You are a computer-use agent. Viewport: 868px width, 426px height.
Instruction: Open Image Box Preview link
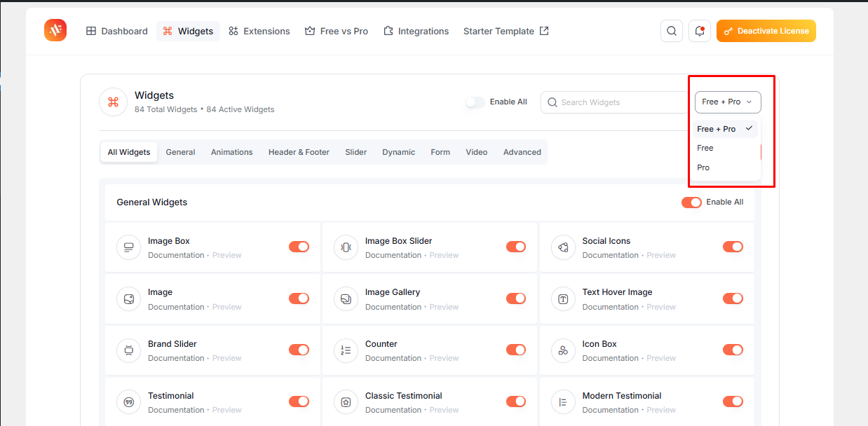point(226,255)
